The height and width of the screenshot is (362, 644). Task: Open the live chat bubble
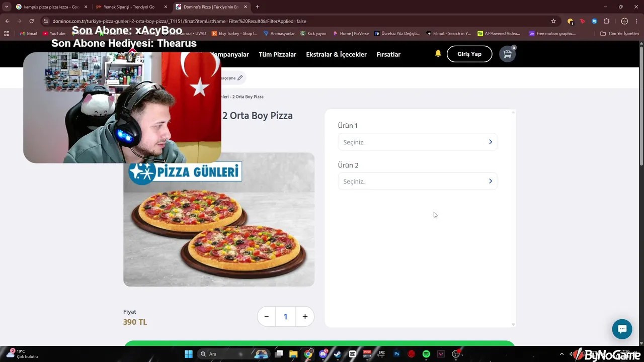tap(622, 329)
